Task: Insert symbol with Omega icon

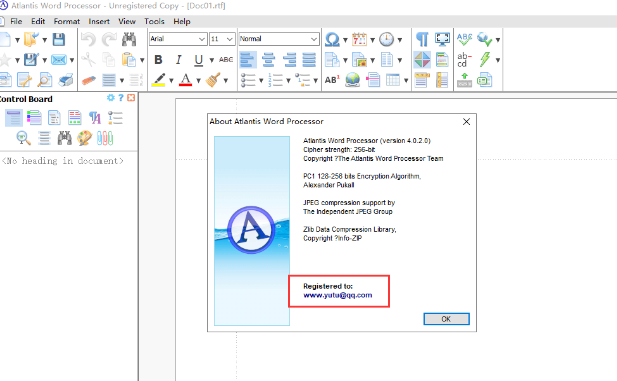Action: click(332, 39)
